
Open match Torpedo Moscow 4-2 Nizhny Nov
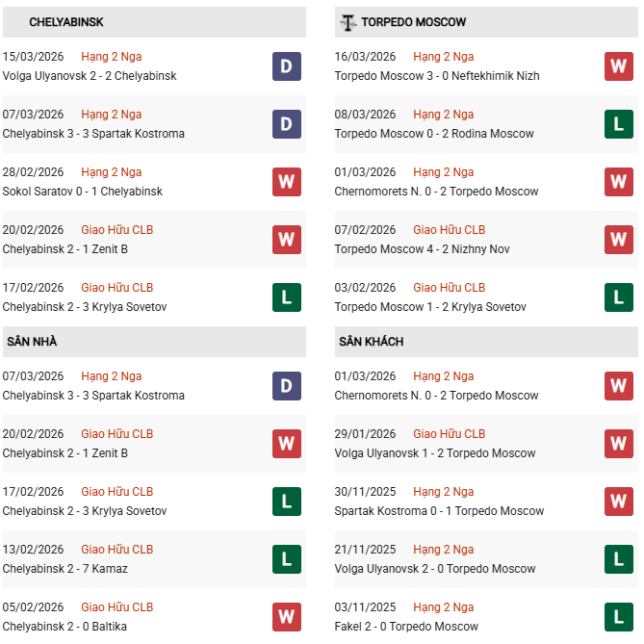pyautogui.click(x=422, y=249)
